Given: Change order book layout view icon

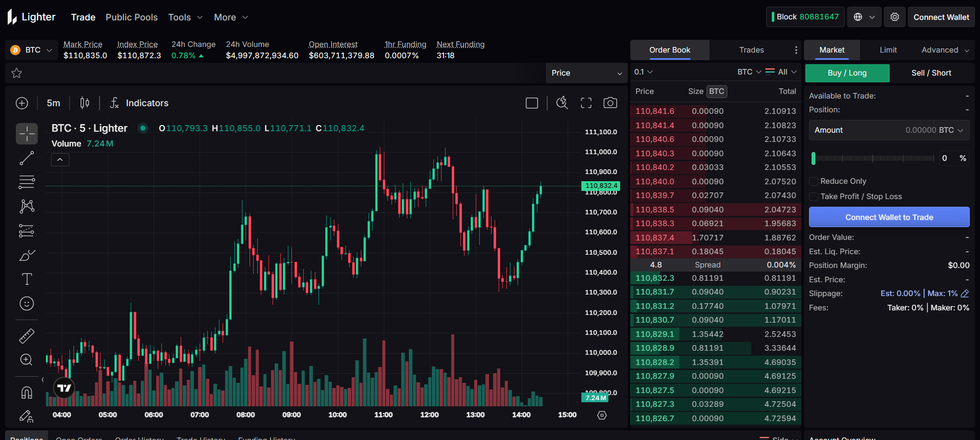Looking at the screenshot, I should pyautogui.click(x=770, y=71).
